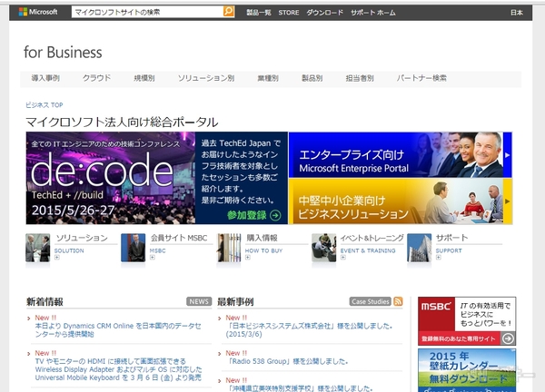This screenshot has height=392, width=545.
Task: Click the 会員サイト MSBC thumbnail image
Action: point(134,248)
